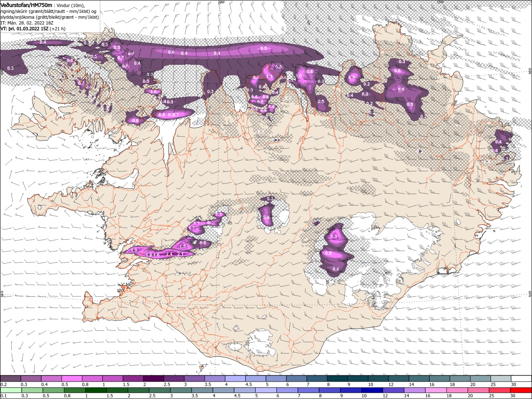
Task: Click the 'VT: þri. 01.03.2022 15Z' valid time
Action: (x=25, y=29)
